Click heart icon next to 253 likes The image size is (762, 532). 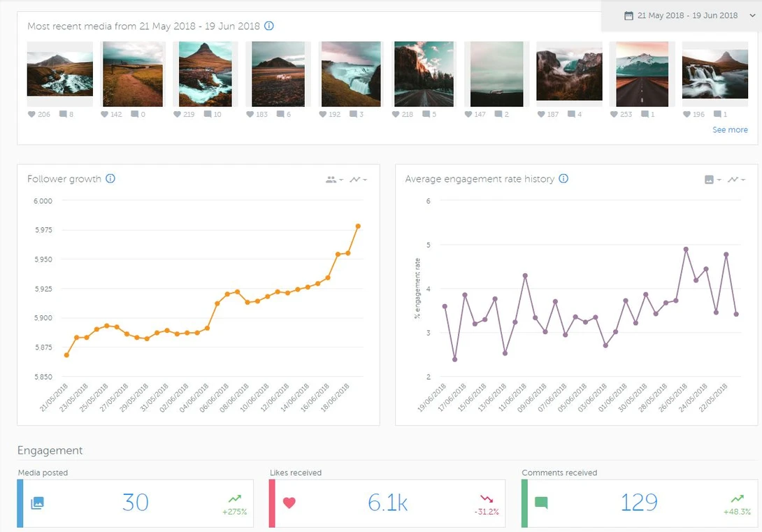(614, 114)
